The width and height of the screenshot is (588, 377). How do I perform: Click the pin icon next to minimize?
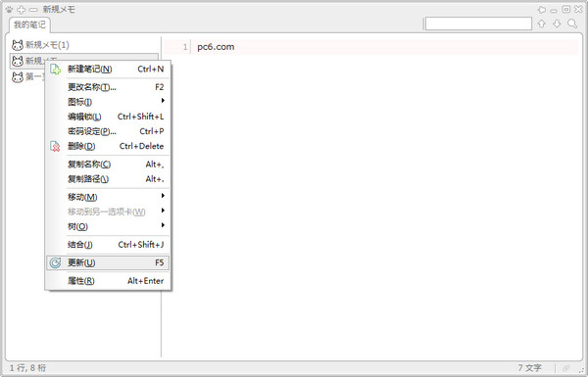[542, 10]
